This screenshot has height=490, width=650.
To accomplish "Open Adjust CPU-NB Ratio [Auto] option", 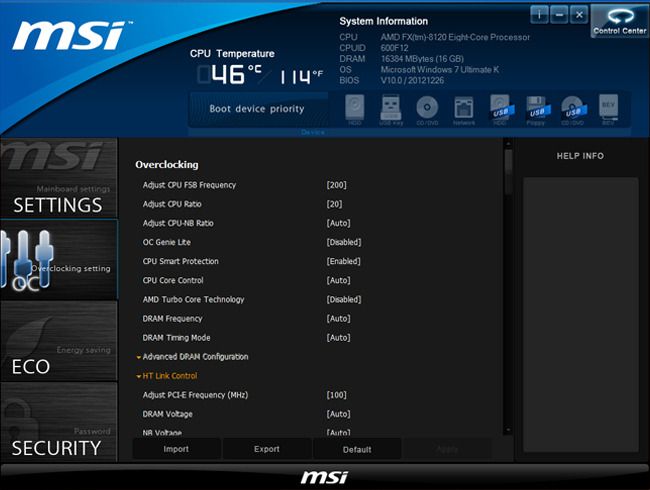I will [x=338, y=223].
